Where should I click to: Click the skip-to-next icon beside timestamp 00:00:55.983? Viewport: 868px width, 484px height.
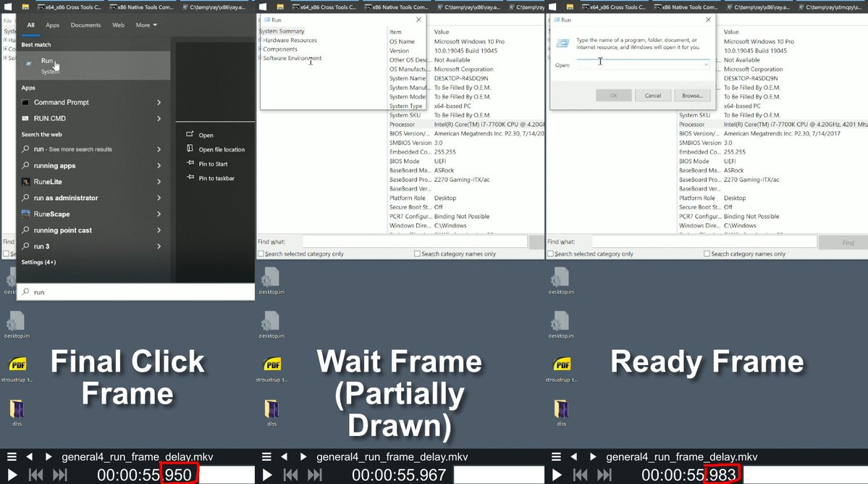(x=604, y=475)
